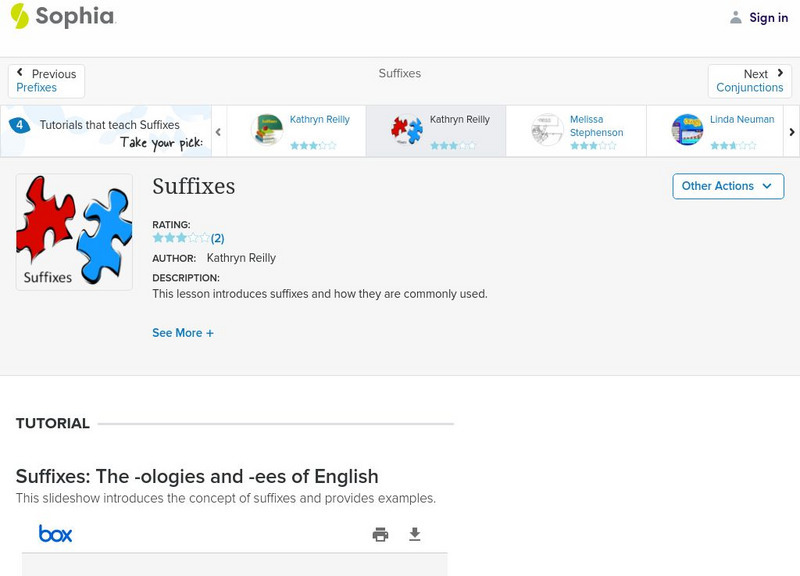Click the left carousel arrow

pos(218,130)
